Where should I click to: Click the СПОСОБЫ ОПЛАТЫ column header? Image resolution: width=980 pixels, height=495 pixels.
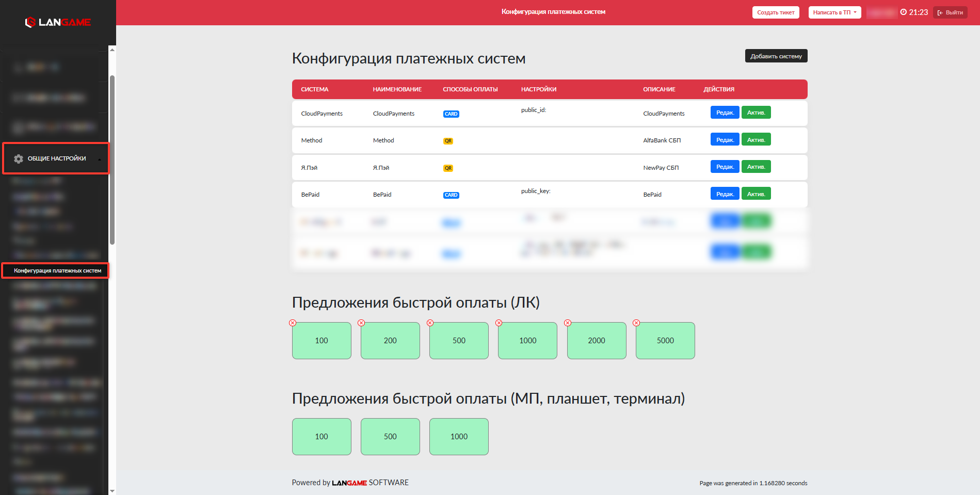point(470,89)
